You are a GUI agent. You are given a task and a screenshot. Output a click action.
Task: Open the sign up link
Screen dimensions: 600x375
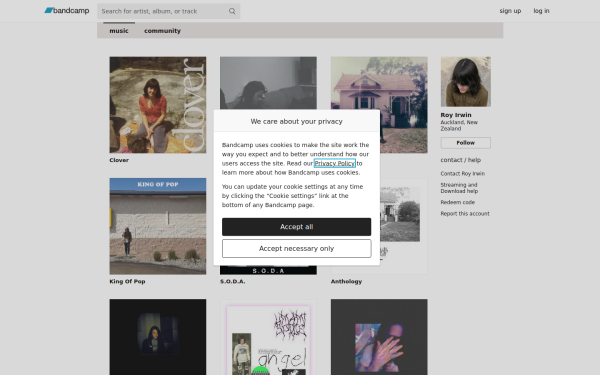coord(510,11)
